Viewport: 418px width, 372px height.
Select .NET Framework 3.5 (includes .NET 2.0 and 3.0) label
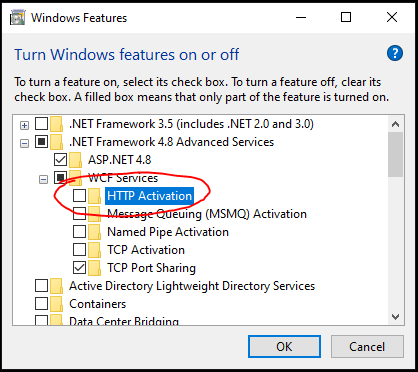pyautogui.click(x=191, y=124)
